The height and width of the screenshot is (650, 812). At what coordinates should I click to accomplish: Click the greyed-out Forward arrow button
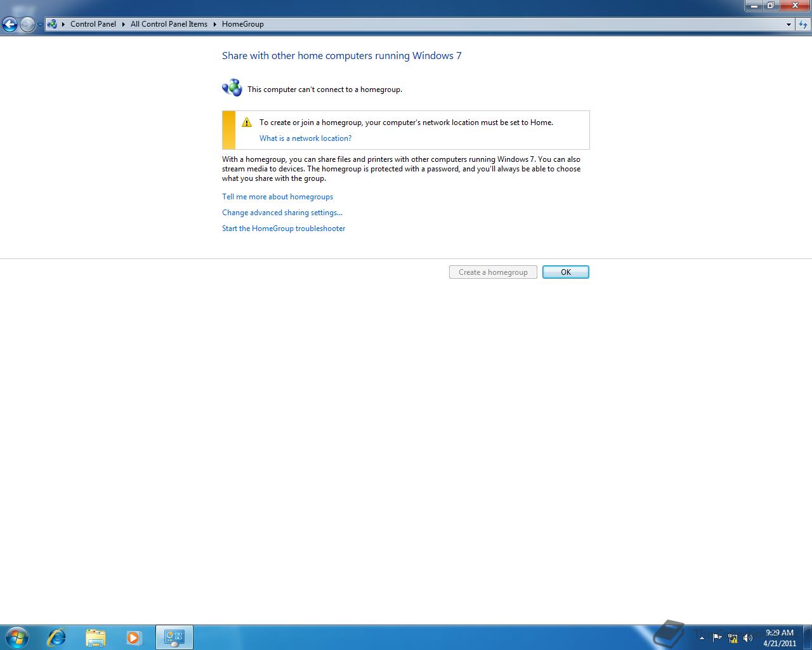(27, 24)
